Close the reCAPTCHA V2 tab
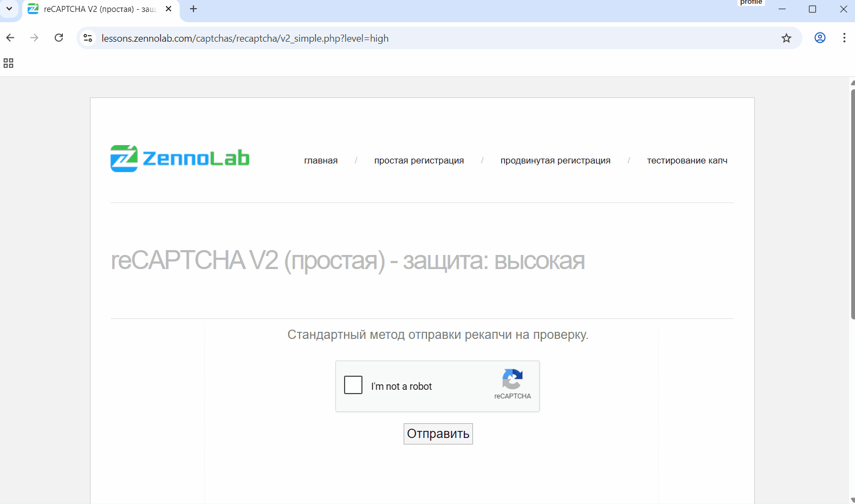 click(x=169, y=9)
